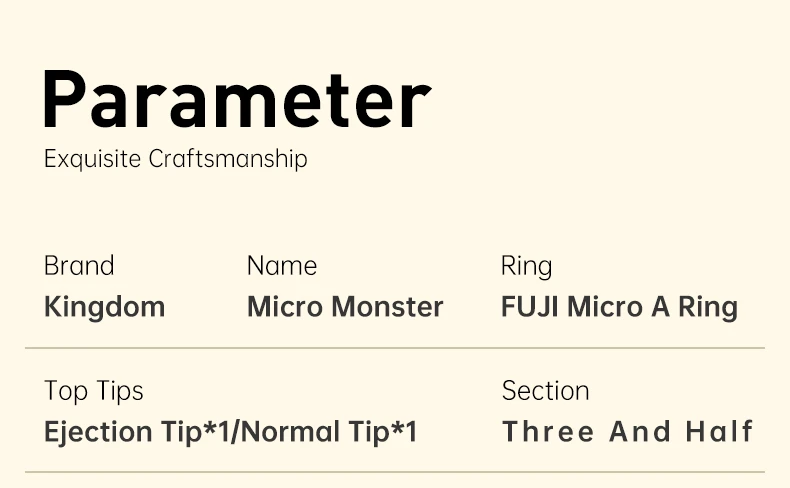Select the Exquisite Craftsmanship subtitle
This screenshot has height=488, width=790.
pyautogui.click(x=175, y=160)
